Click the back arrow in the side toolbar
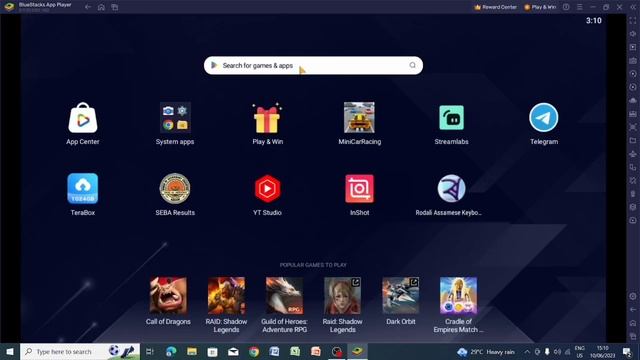Image resolution: width=640 pixels, height=360 pixels. point(633,309)
